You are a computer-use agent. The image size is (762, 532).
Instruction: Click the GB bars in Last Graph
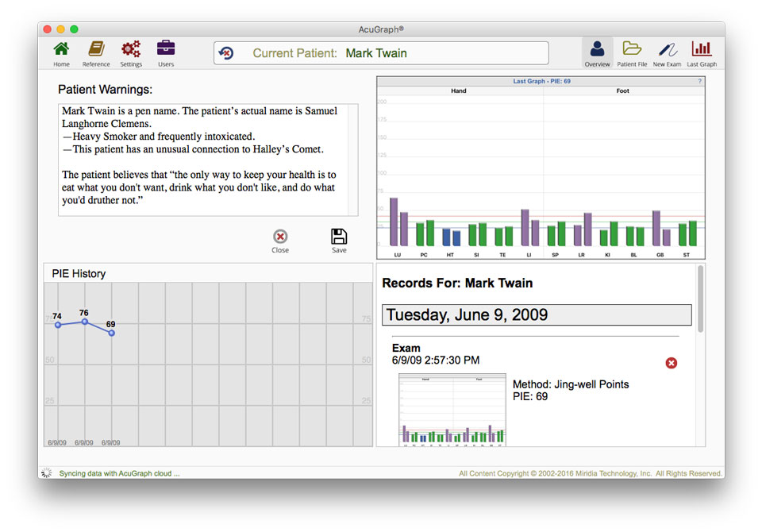tap(661, 229)
